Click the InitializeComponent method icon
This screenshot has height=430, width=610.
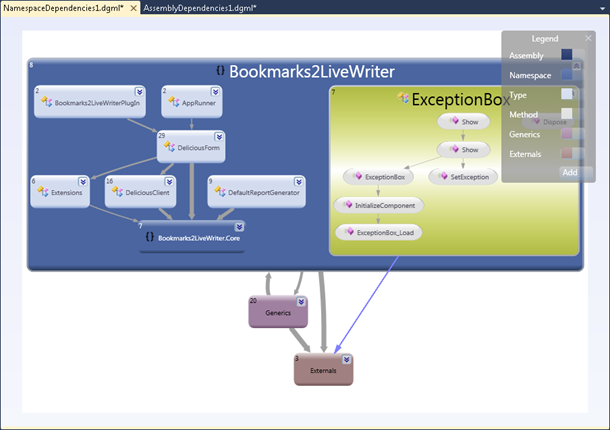pyautogui.click(x=347, y=205)
